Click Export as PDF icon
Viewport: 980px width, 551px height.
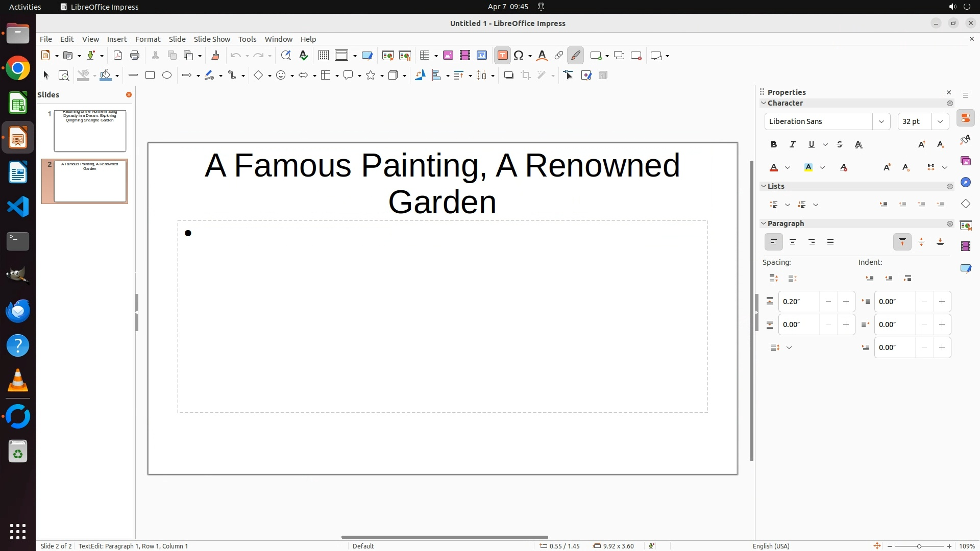pyautogui.click(x=118, y=56)
